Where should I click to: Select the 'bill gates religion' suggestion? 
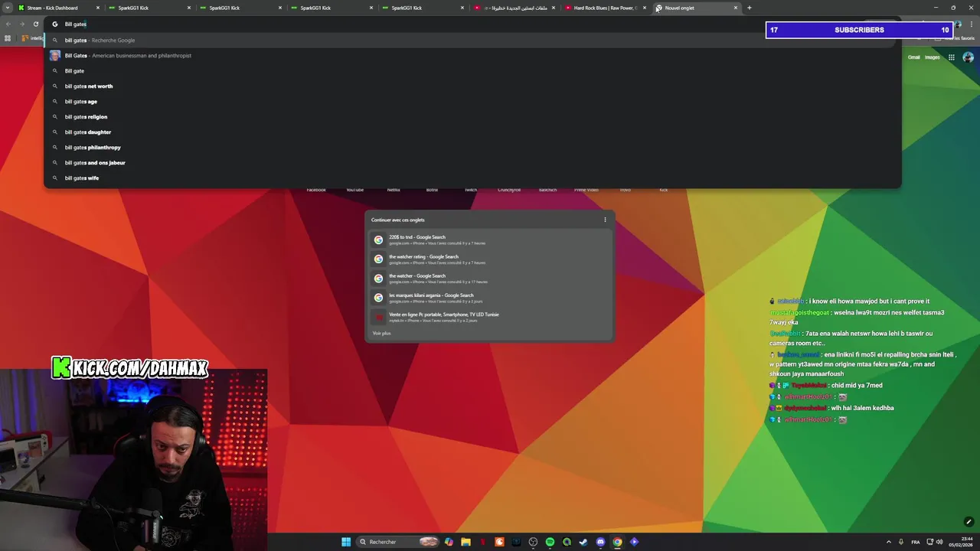(472, 116)
